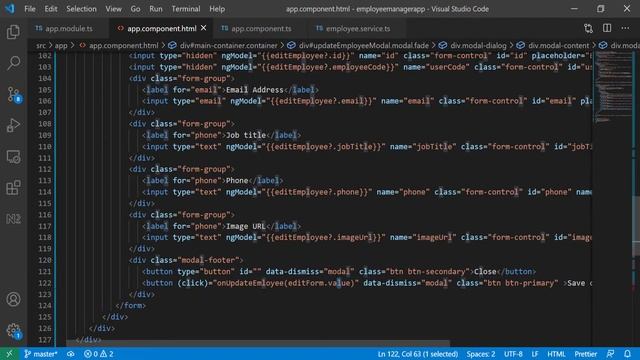The height and width of the screenshot is (360, 640).
Task: Click the master branch indicator
Action: [x=40, y=354]
